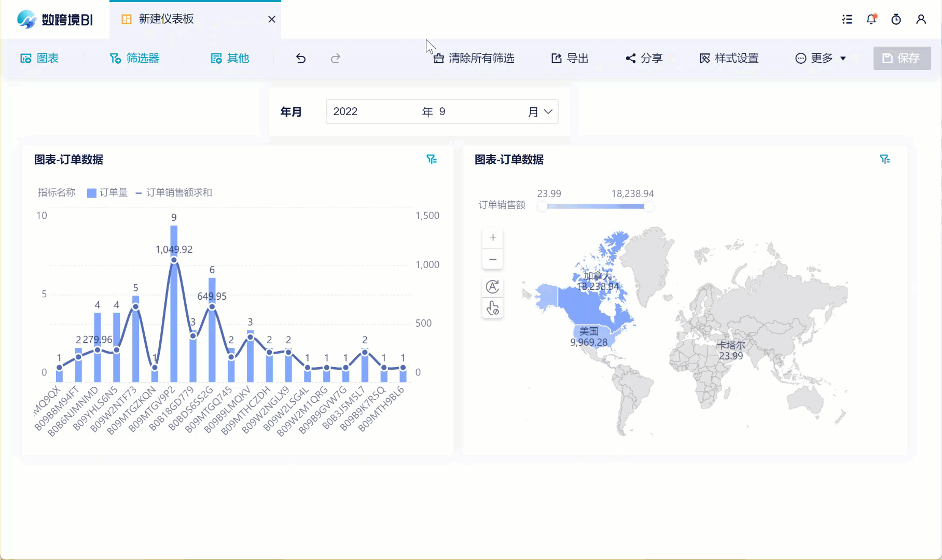Open the user profile icon
Image resolution: width=942 pixels, height=560 pixels.
click(x=921, y=20)
